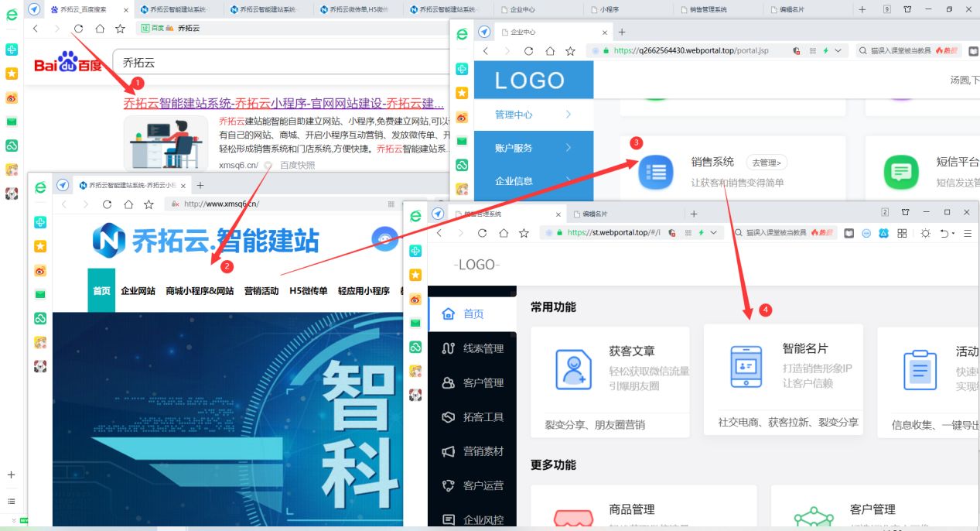Screen dimensions: 980x531
Task: Open 商城小程序&网站 in the 乔拓云 navigation
Action: point(200,291)
